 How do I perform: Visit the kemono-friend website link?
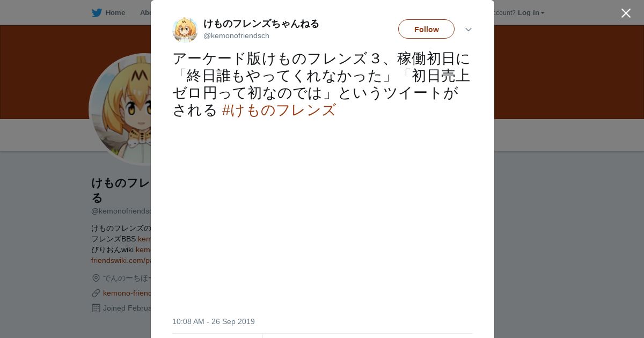pyautogui.click(x=127, y=293)
